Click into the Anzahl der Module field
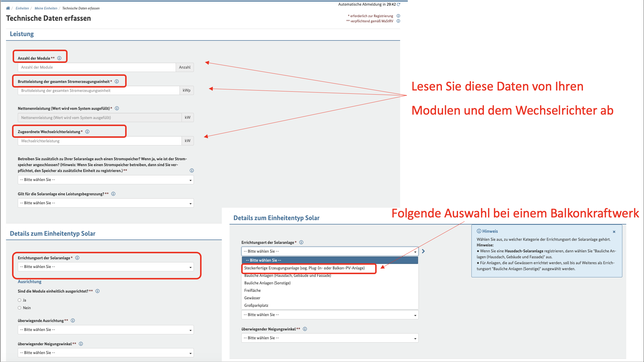 point(97,67)
